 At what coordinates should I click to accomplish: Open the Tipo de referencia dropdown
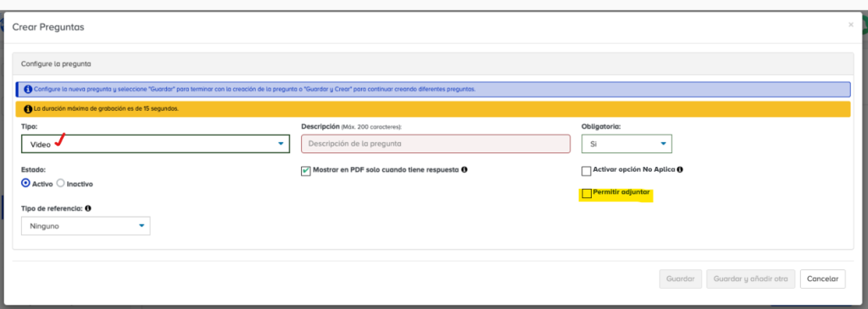(x=86, y=226)
